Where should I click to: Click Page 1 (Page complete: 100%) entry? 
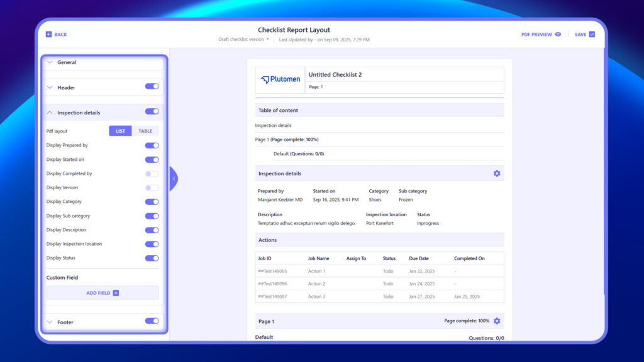(x=287, y=140)
